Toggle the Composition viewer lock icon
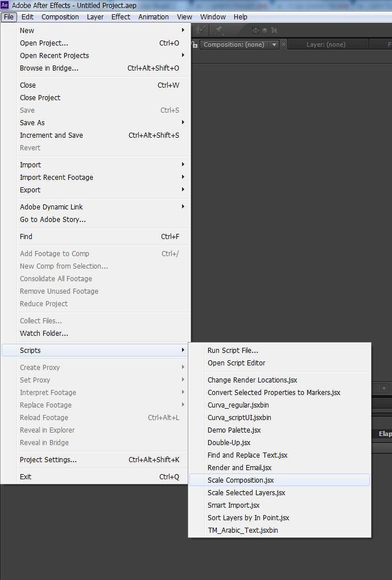This screenshot has width=392, height=580. (195, 44)
